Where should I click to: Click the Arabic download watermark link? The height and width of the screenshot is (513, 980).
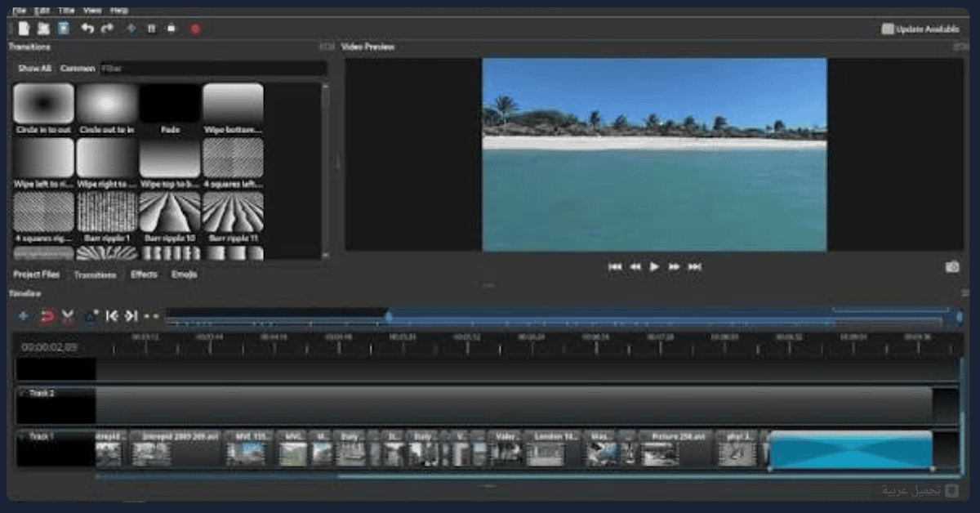click(x=920, y=490)
